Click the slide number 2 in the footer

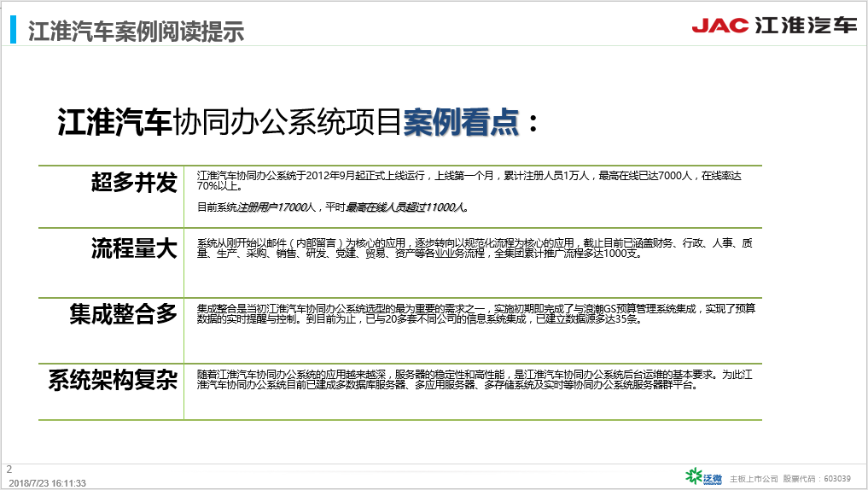pyautogui.click(x=9, y=469)
